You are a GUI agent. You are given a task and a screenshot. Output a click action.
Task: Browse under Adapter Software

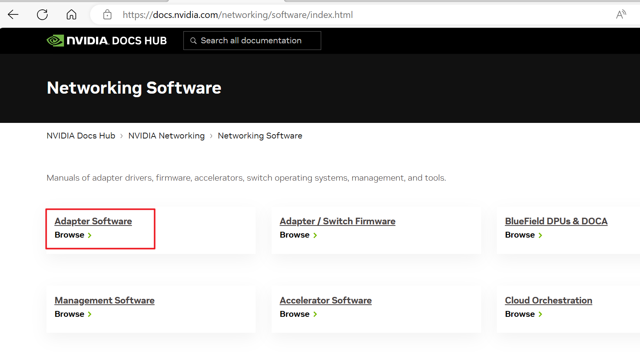69,235
